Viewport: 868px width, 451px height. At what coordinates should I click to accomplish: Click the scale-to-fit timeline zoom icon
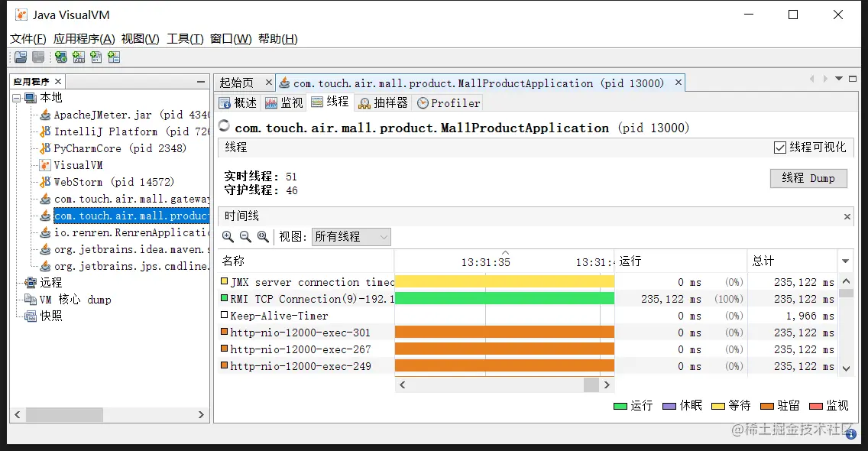click(x=263, y=236)
